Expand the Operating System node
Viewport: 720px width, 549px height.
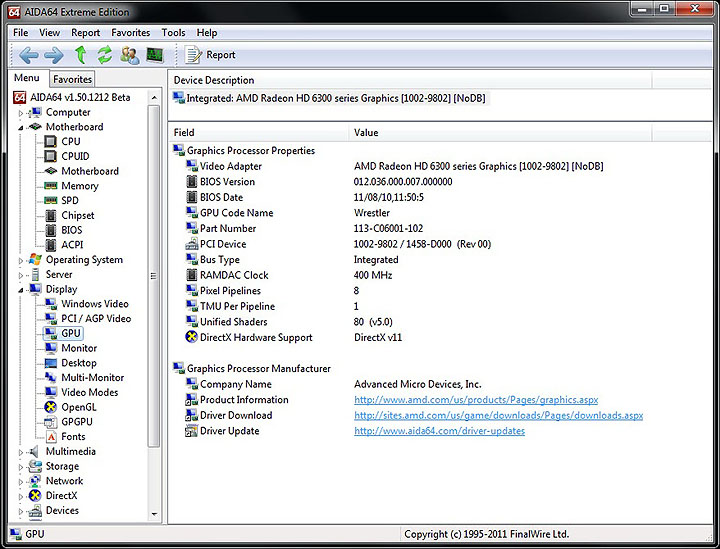[x=20, y=260]
